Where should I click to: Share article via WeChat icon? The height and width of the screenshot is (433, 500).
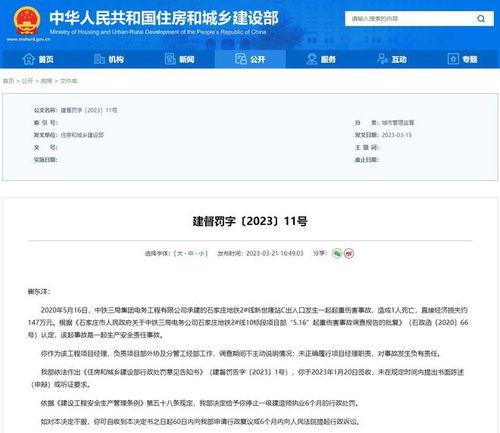coord(337,253)
